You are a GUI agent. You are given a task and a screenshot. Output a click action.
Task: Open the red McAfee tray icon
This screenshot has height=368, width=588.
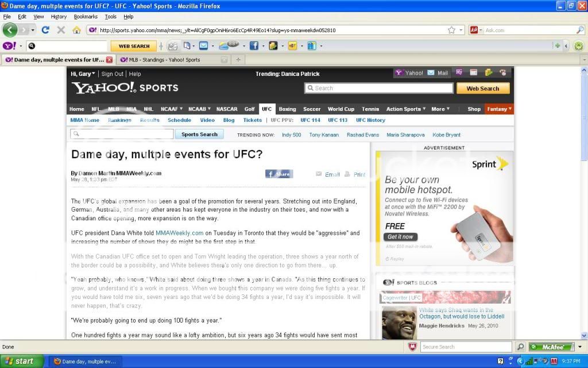(554, 361)
